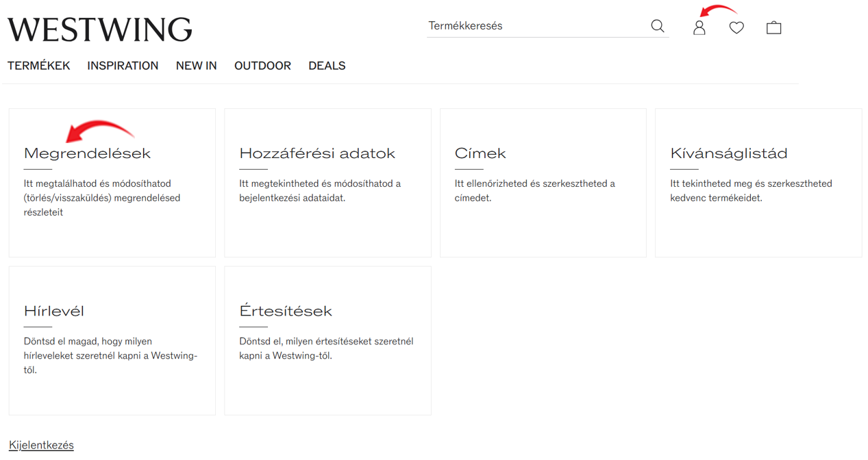The height and width of the screenshot is (460, 868).
Task: Click text starting 'Itt megtalálhatod és módosíthatod'
Action: [102, 198]
